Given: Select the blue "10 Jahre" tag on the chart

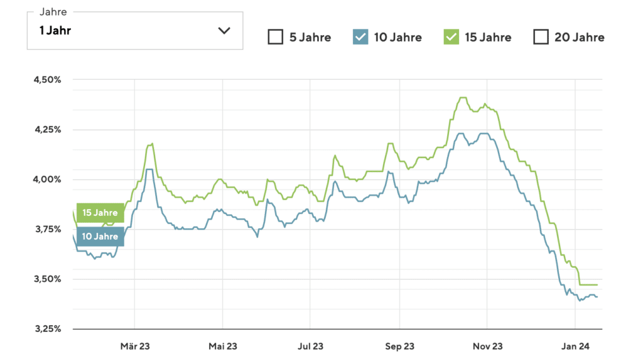Looking at the screenshot, I should point(100,237).
